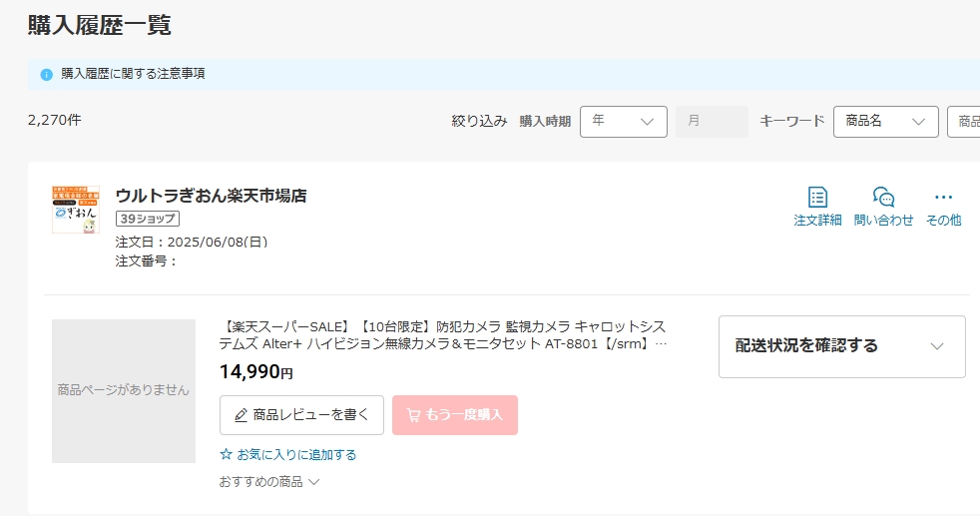This screenshot has height=516, width=980.
Task: Click the info icon beside 購入履歴に関する注意事項
Action: pyautogui.click(x=46, y=74)
